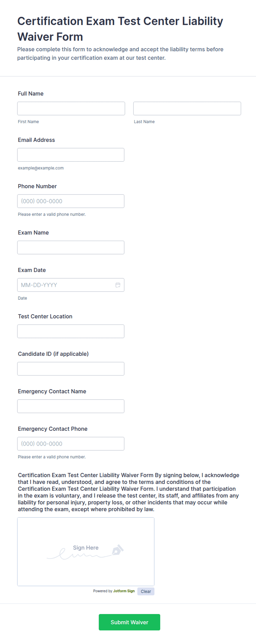Click into the Phone Number field

coord(71,201)
